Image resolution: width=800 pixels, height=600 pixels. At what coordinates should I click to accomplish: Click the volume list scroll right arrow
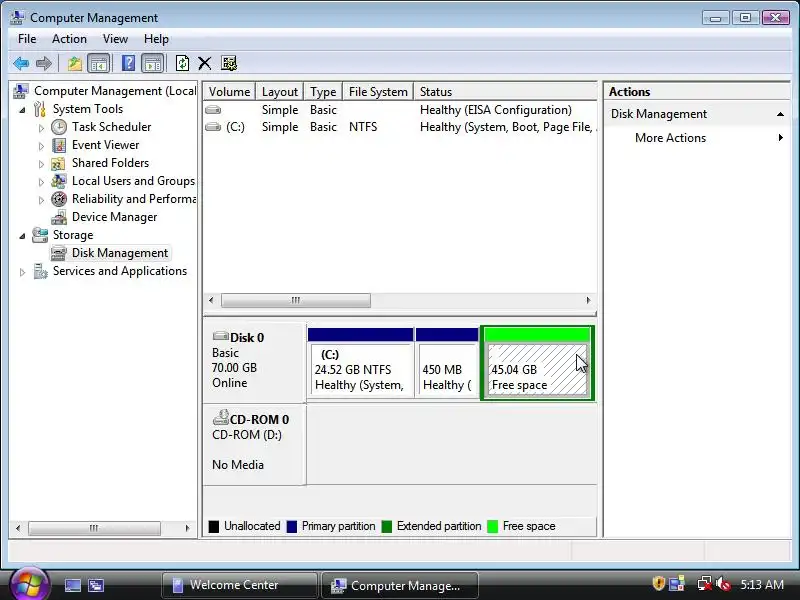[588, 300]
